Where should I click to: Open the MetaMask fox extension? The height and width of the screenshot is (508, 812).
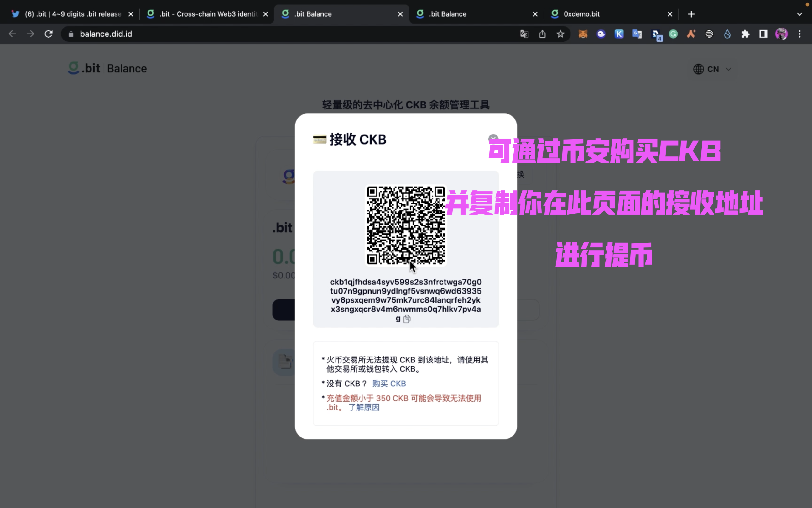point(583,34)
